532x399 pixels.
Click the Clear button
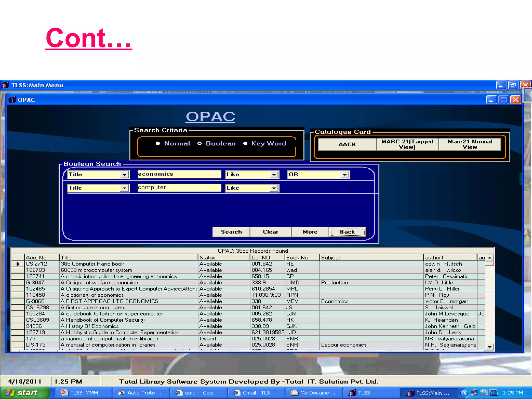[270, 232]
